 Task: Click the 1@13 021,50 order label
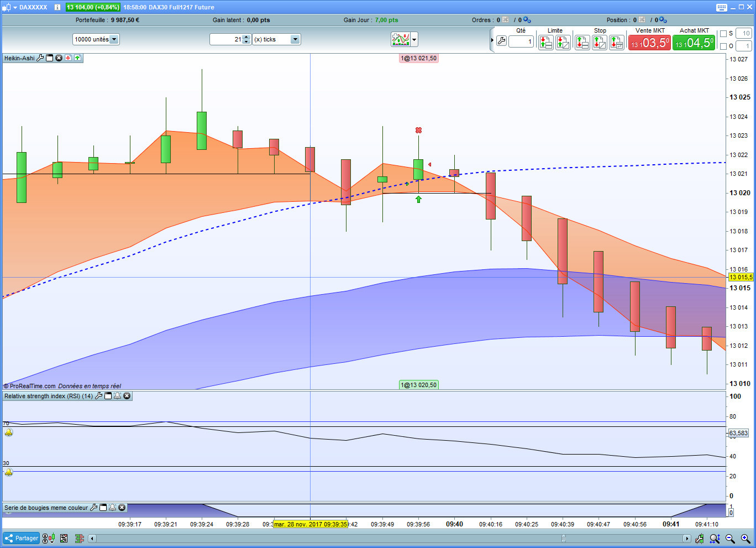[419, 58]
